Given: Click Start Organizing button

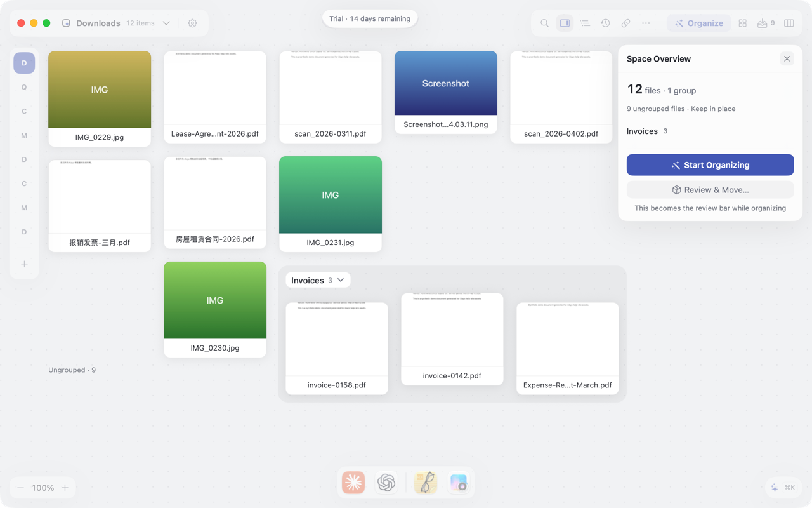Looking at the screenshot, I should coord(710,165).
